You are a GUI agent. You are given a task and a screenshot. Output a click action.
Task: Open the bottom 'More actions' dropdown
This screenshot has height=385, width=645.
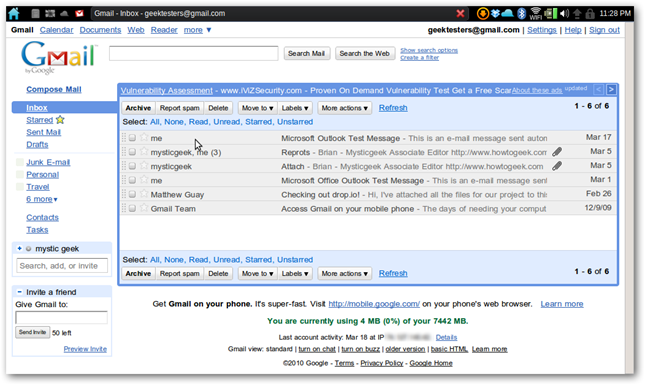point(344,274)
